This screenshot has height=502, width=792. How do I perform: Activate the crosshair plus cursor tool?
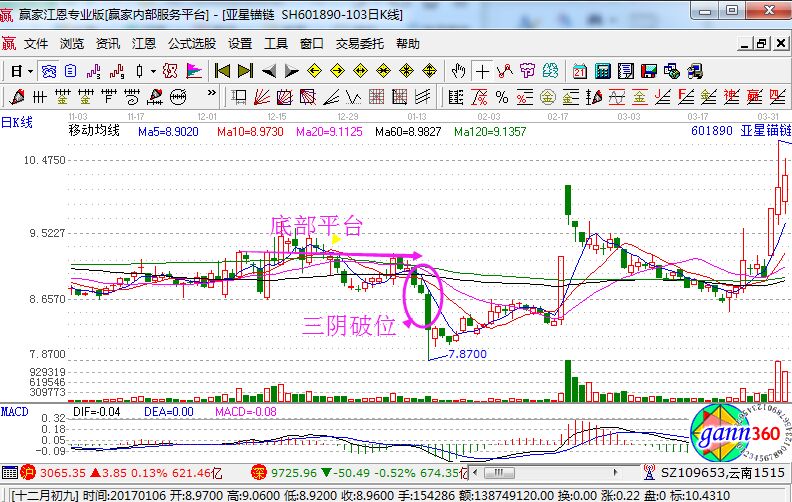(482, 71)
